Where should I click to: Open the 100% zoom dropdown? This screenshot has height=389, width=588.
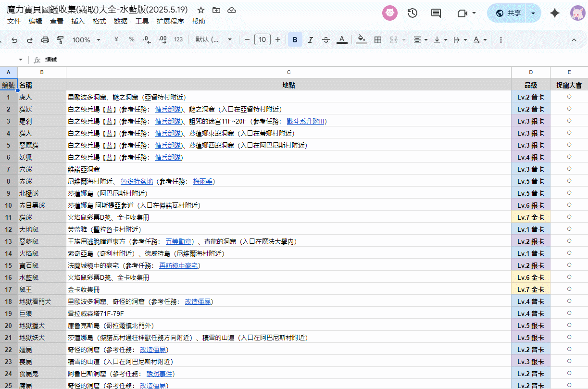click(x=86, y=40)
